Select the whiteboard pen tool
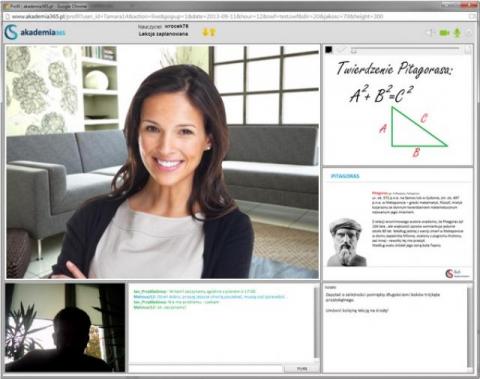Viewport: 480px width, 379px height. 341,50
